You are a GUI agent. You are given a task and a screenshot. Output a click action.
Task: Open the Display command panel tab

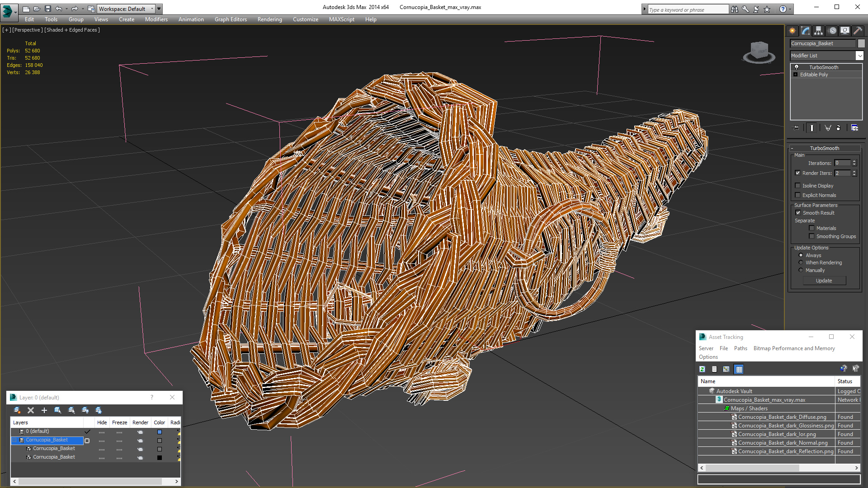coord(844,31)
